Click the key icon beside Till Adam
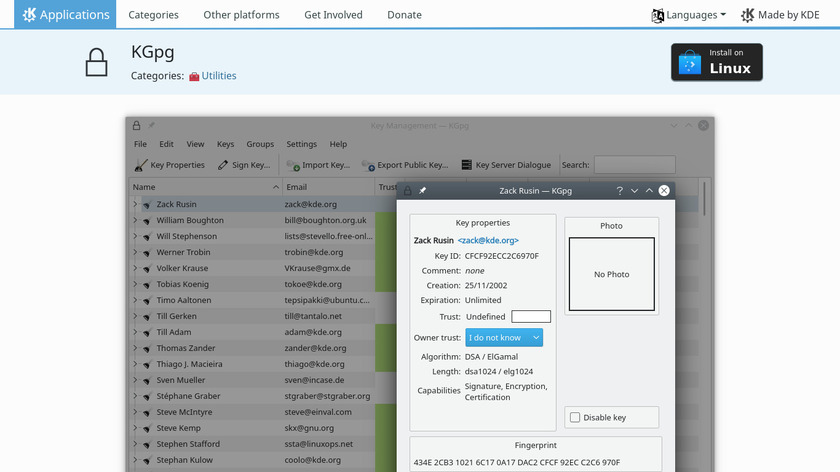Viewport: 840px width, 472px height. point(147,333)
